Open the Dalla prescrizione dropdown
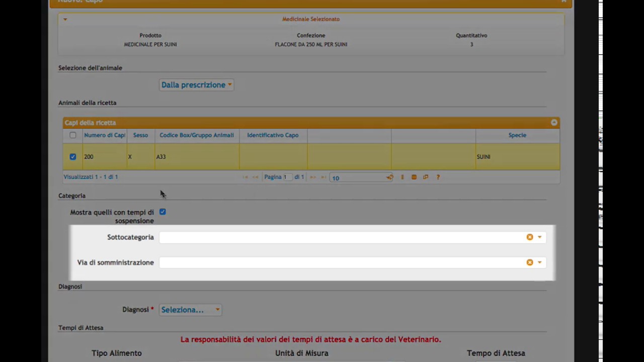644x362 pixels. click(197, 85)
